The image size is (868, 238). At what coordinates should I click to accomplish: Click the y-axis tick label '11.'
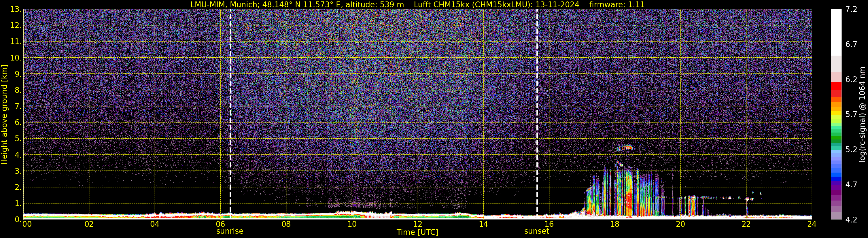click(x=16, y=42)
